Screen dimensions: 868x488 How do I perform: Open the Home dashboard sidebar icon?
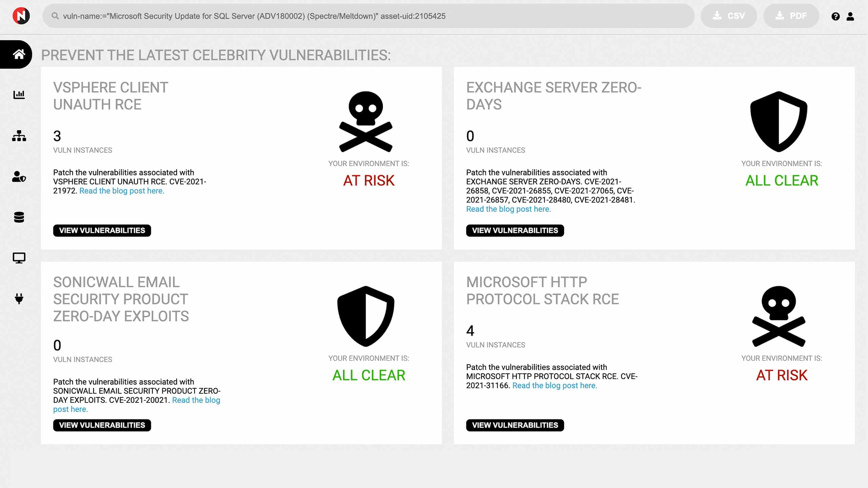(x=19, y=54)
